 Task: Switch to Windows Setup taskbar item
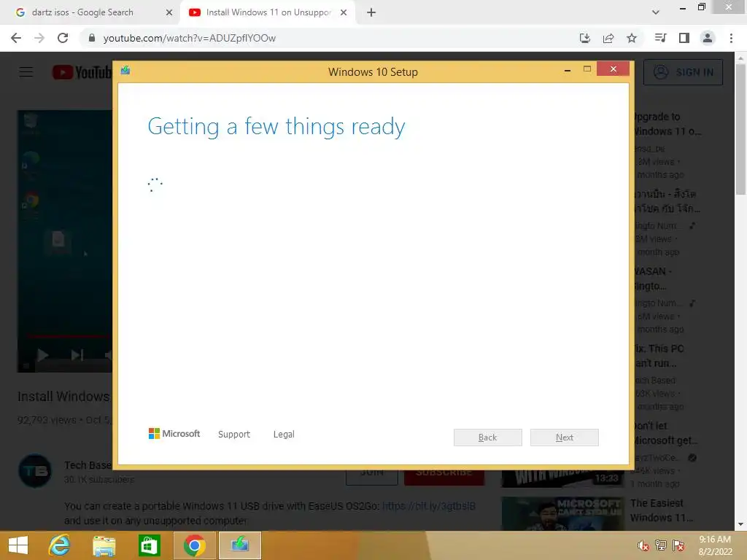point(239,545)
